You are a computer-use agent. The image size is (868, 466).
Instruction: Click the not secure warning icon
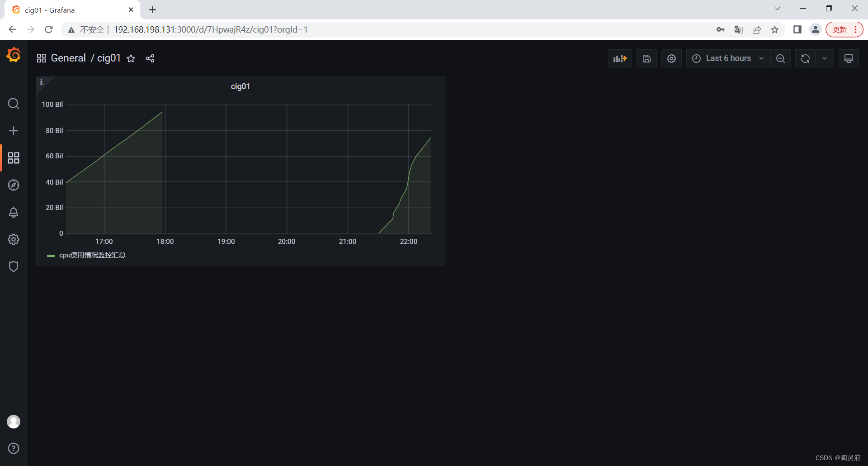pyautogui.click(x=71, y=30)
